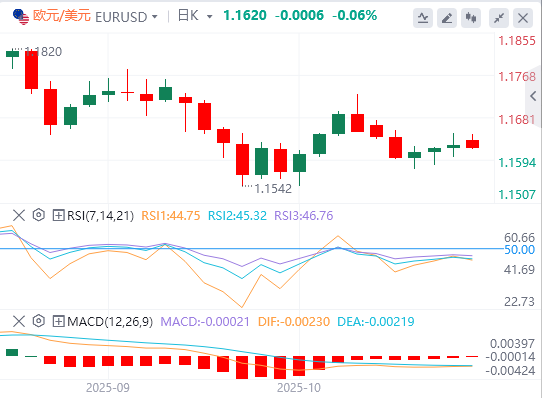Remove the MACD indicator panel

19,321
